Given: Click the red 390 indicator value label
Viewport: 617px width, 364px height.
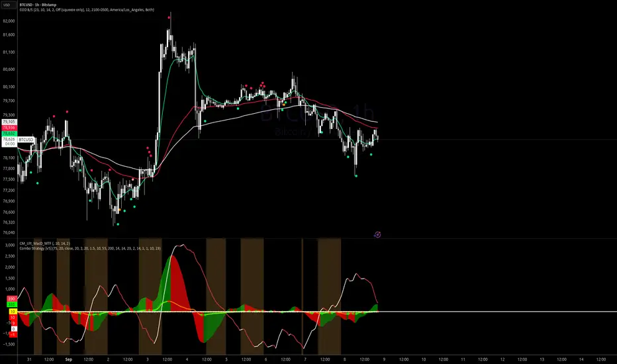Looking at the screenshot, I should (11, 299).
